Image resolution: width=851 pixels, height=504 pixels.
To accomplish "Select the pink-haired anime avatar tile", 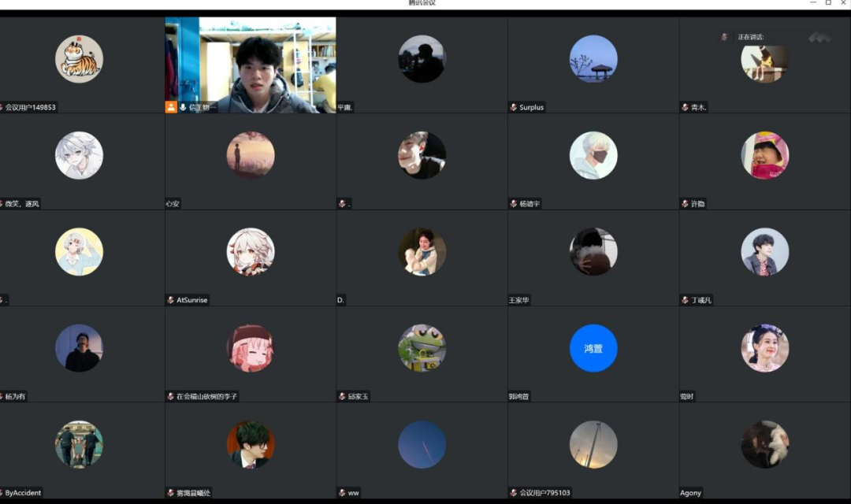I will point(250,348).
